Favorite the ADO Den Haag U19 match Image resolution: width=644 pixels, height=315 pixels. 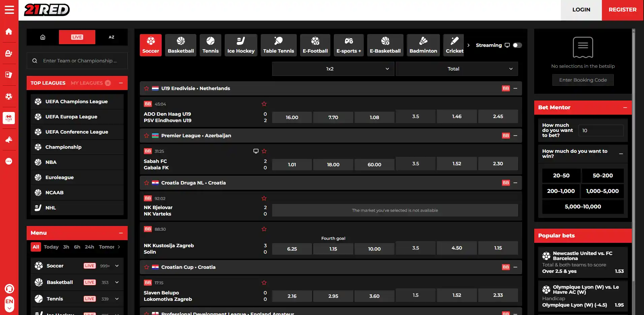click(264, 104)
